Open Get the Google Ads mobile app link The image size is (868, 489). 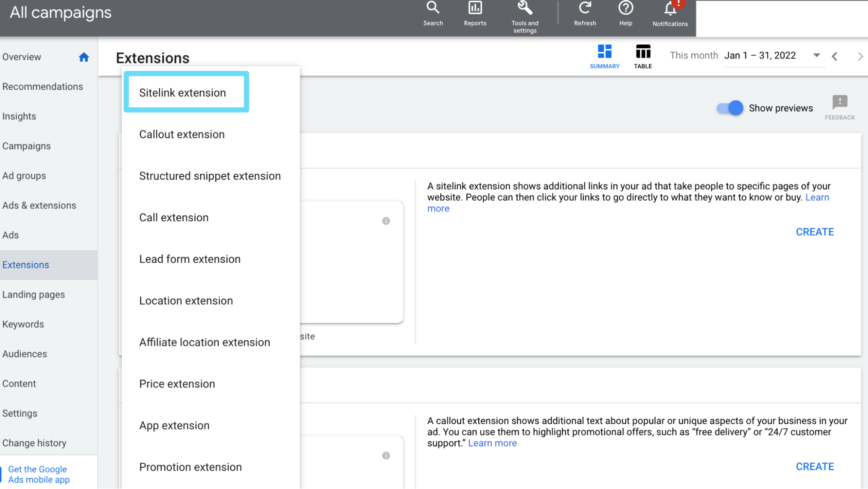(39, 474)
